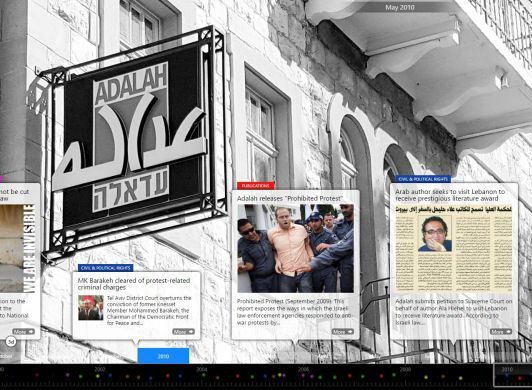Open More on the partially visible left card

[x=23, y=332]
